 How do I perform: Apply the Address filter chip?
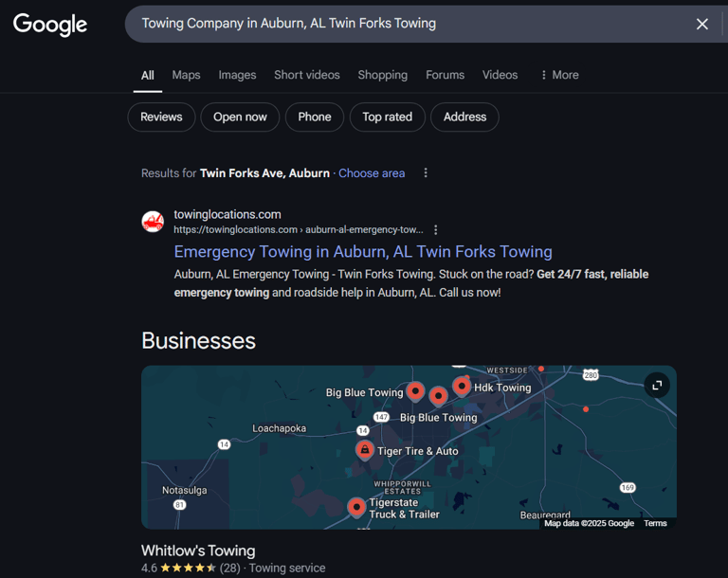[464, 117]
